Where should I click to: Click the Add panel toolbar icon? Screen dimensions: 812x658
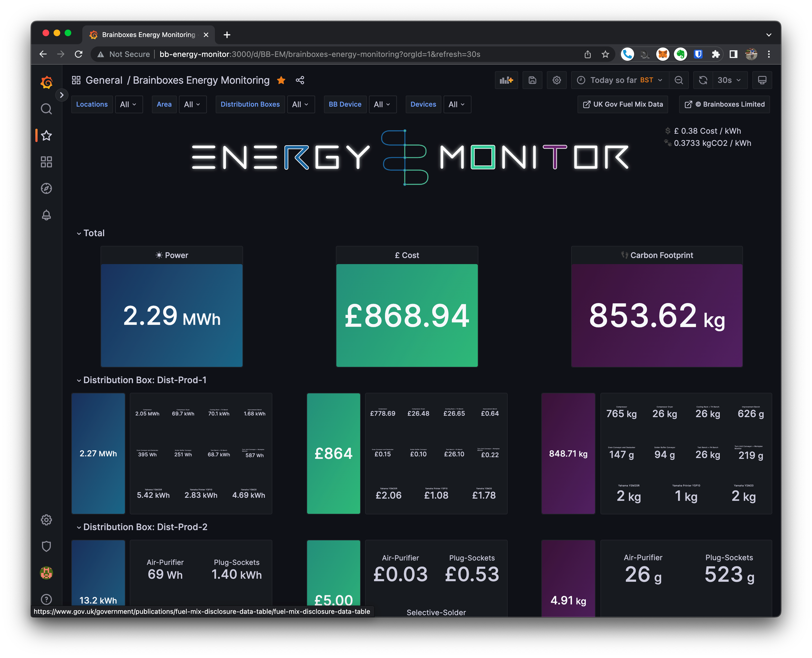pyautogui.click(x=506, y=80)
